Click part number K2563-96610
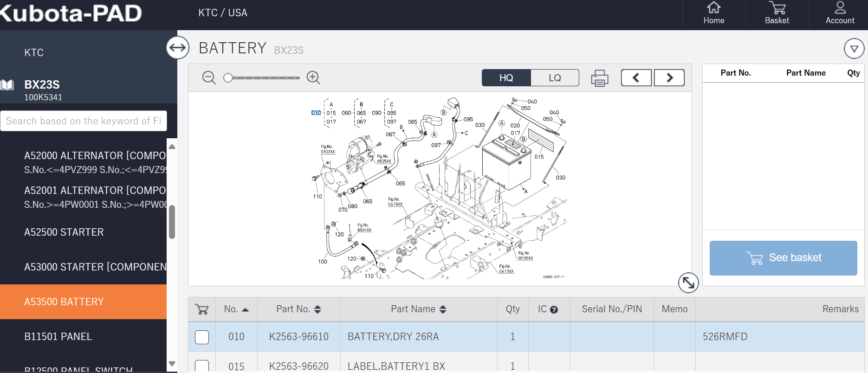Screen dimensions: 868x373 (299, 337)
